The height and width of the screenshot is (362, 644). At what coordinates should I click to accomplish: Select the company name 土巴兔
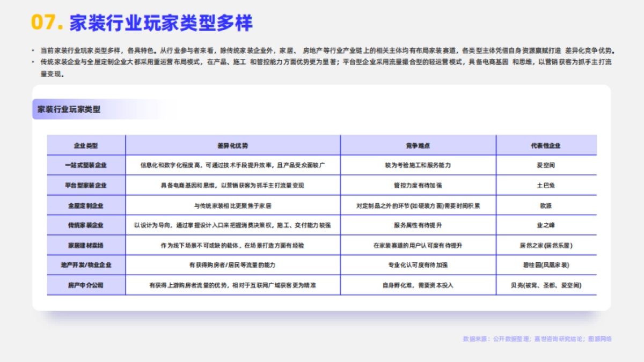click(x=546, y=185)
